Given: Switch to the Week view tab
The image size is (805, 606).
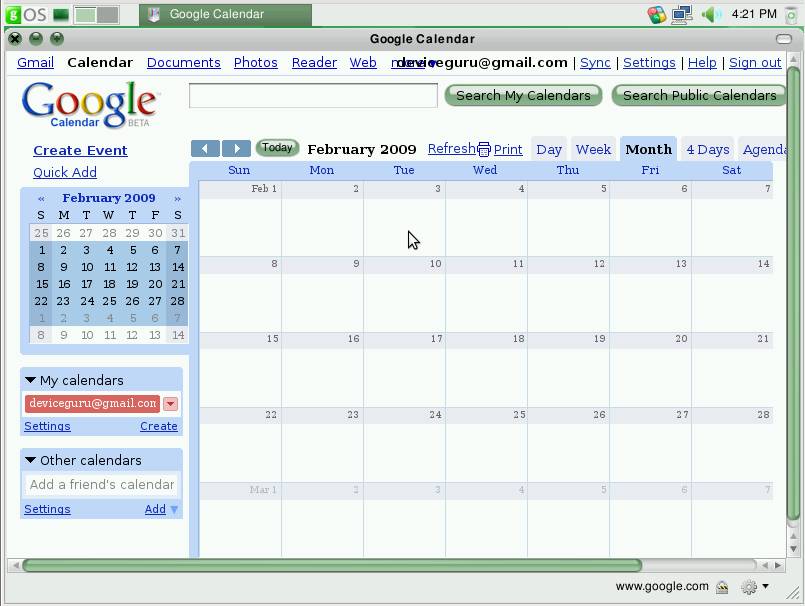Looking at the screenshot, I should tap(593, 149).
